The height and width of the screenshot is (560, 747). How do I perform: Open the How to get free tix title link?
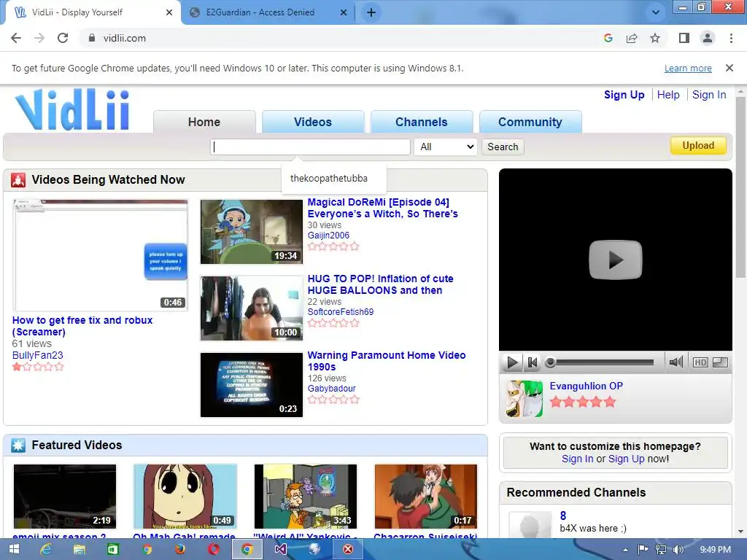(82, 326)
